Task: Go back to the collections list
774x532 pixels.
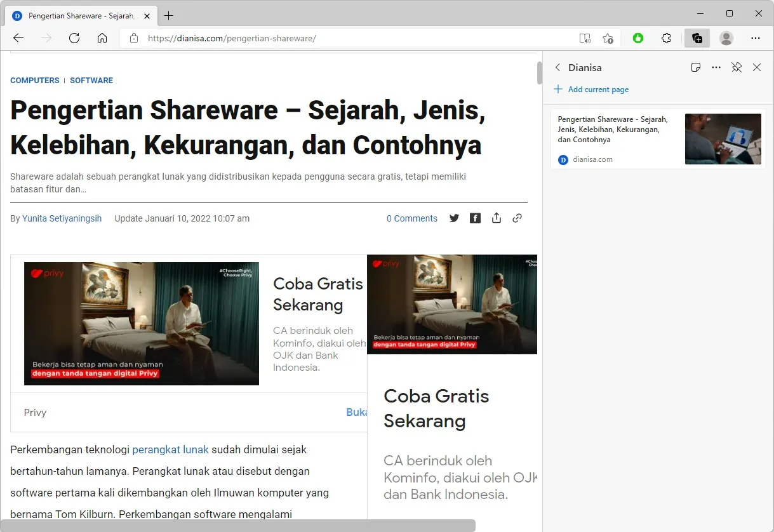Action: pos(557,67)
